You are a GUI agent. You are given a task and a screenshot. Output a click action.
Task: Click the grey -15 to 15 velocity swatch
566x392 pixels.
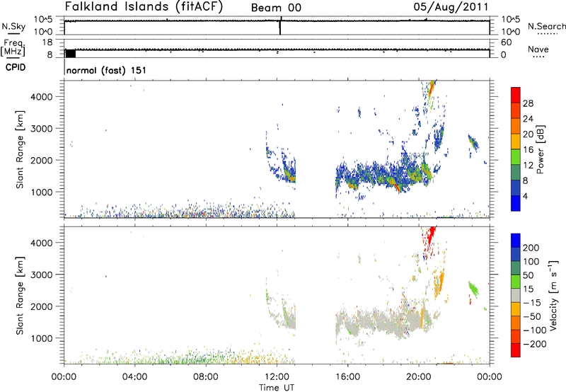pyautogui.click(x=516, y=295)
